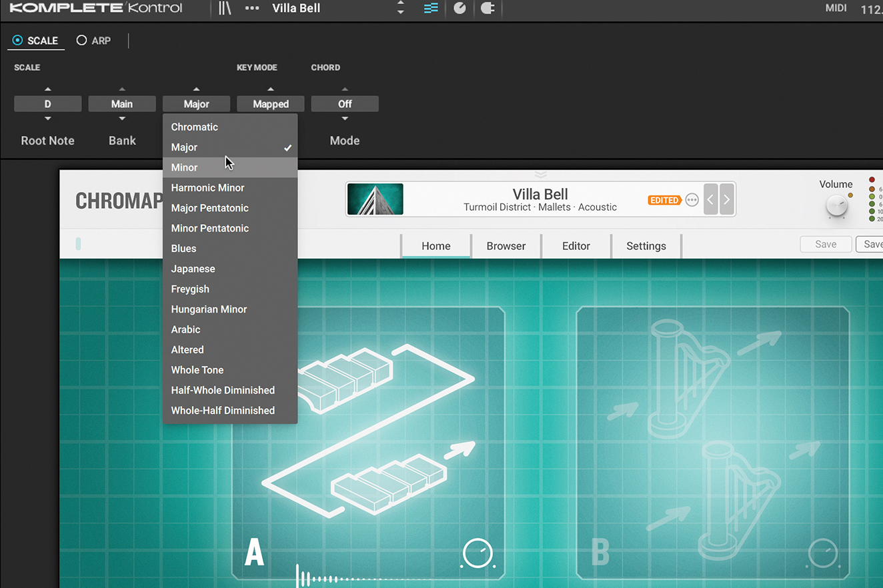Click layer B level knob
Screen dimensions: 883x588
coord(823,553)
